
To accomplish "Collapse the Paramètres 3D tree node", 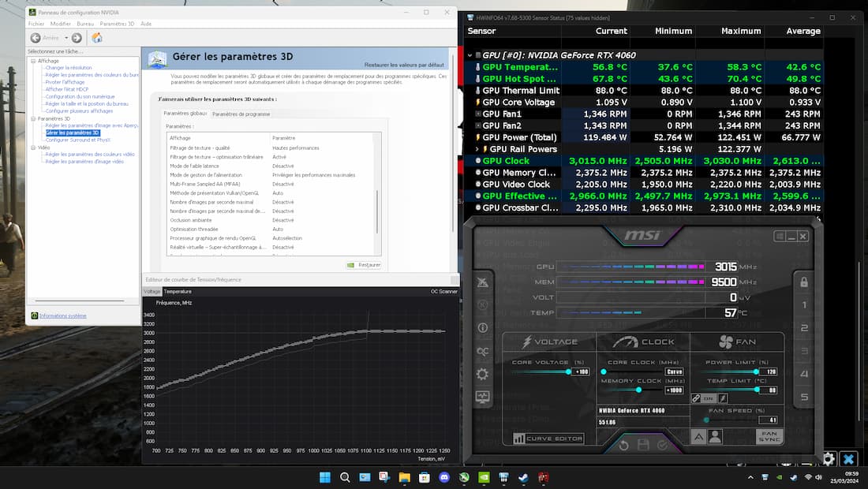I will pyautogui.click(x=33, y=118).
